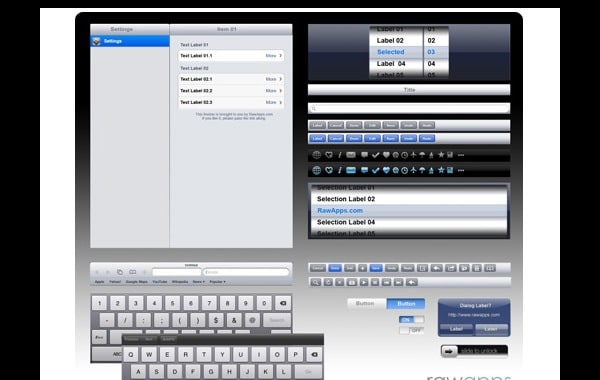Image resolution: width=600 pixels, height=380 pixels.
Task: Tap the 5 key on the numeric keyboard
Action: click(173, 303)
